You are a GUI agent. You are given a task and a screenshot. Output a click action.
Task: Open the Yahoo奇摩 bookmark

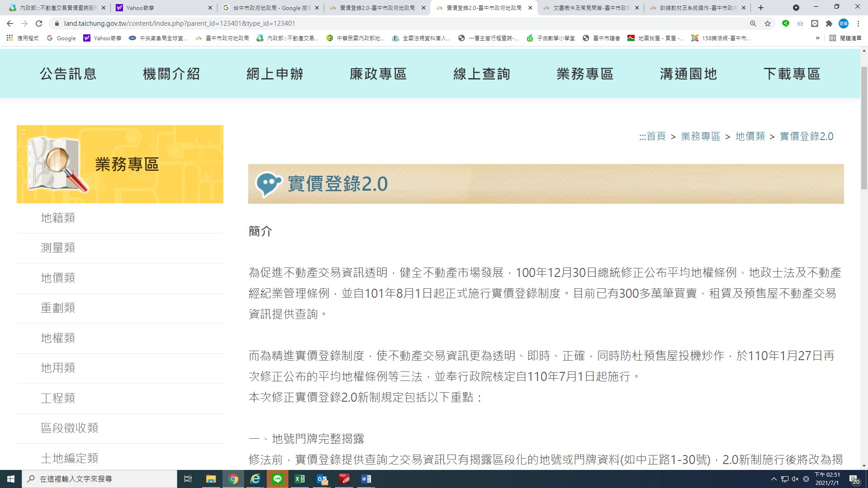point(102,38)
